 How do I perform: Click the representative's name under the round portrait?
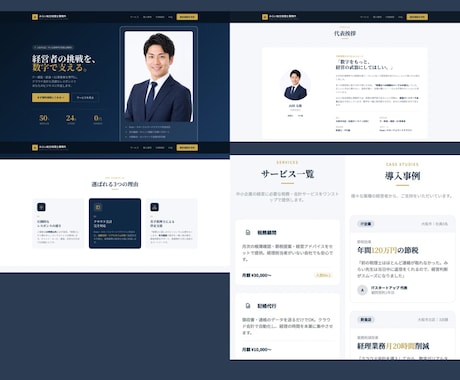[295, 106]
